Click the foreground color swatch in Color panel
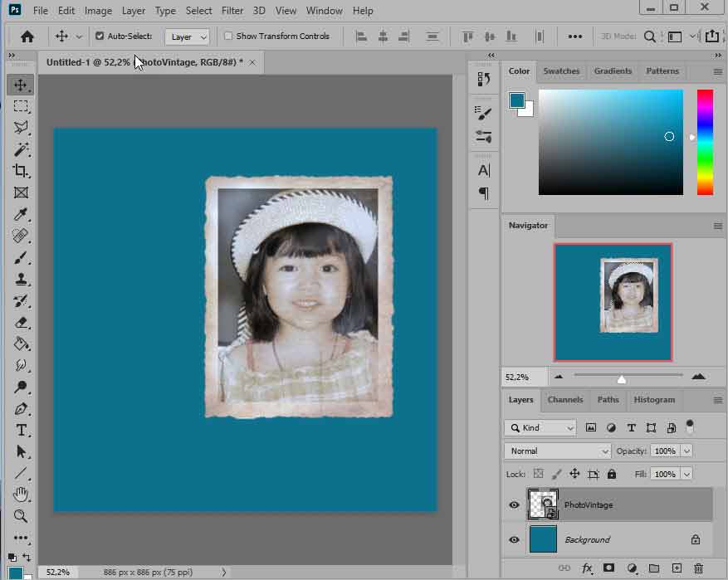The image size is (728, 580). pos(517,100)
